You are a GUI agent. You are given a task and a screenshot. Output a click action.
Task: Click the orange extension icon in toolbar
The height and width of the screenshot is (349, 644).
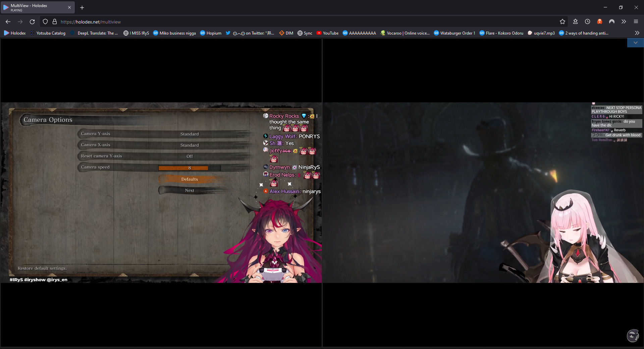click(x=600, y=22)
